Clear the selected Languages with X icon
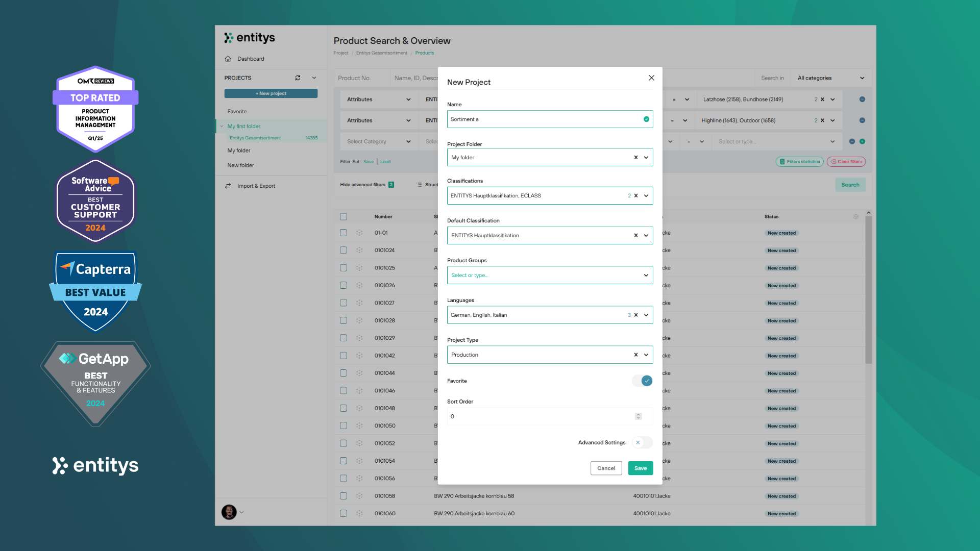The height and width of the screenshot is (551, 980). point(635,315)
